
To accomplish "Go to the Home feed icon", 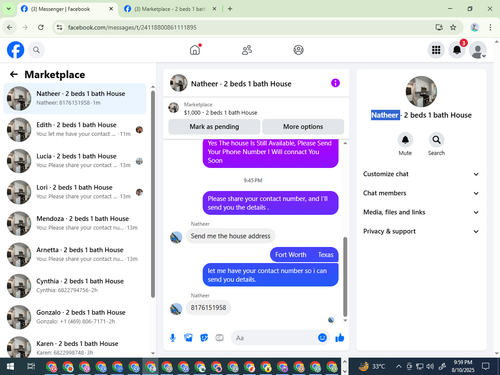I will (x=195, y=50).
